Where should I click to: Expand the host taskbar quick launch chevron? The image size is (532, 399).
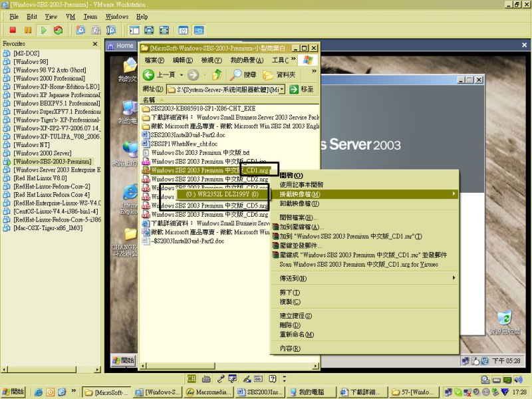(x=73, y=391)
